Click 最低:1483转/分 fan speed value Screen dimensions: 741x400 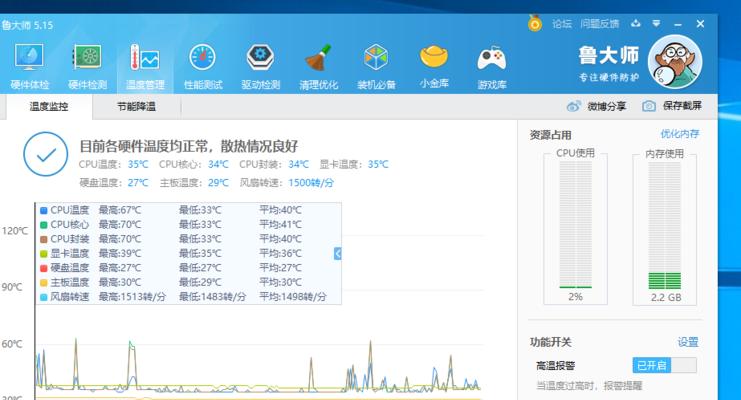[x=212, y=296]
